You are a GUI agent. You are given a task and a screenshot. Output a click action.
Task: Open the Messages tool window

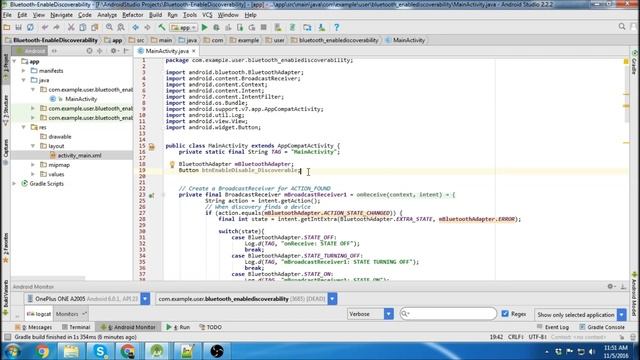(33, 327)
